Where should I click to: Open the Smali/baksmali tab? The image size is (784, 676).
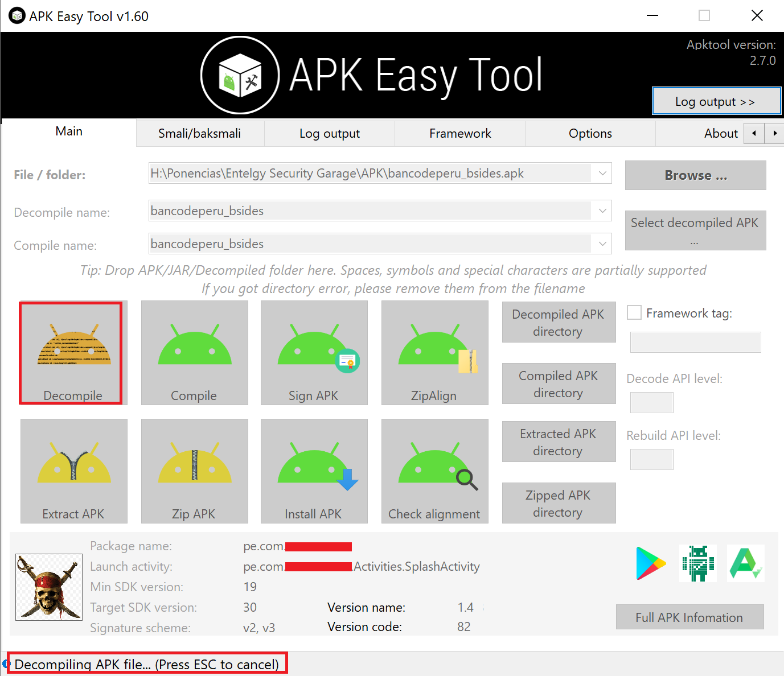(200, 133)
